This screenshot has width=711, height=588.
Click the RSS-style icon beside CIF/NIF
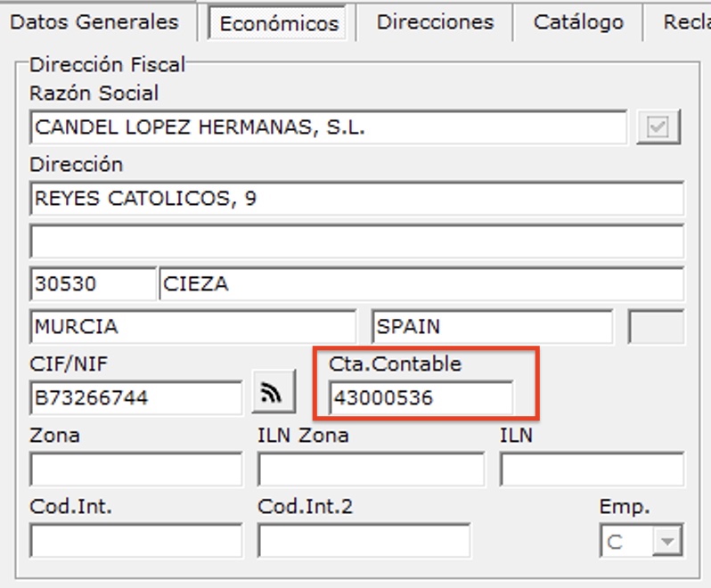(274, 393)
